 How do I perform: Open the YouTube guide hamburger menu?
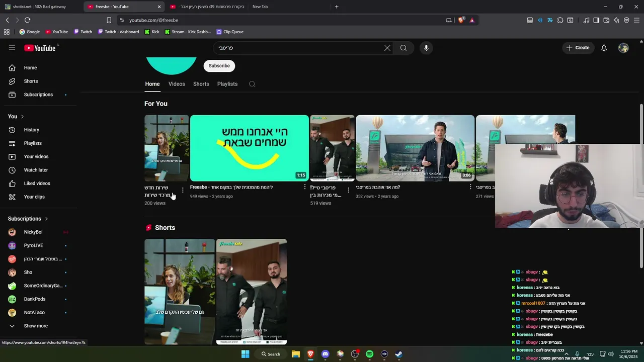pos(12,48)
